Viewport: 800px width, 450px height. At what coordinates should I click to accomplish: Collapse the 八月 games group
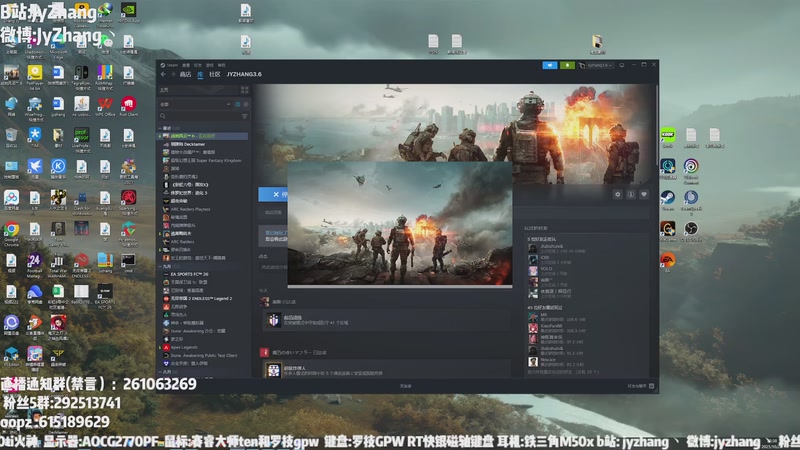coord(167,372)
